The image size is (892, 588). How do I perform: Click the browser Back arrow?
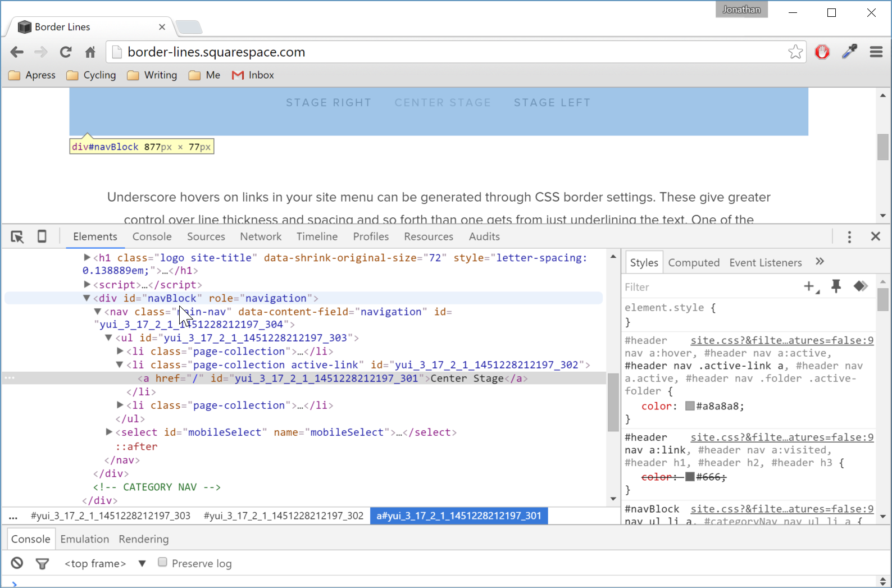(x=17, y=52)
